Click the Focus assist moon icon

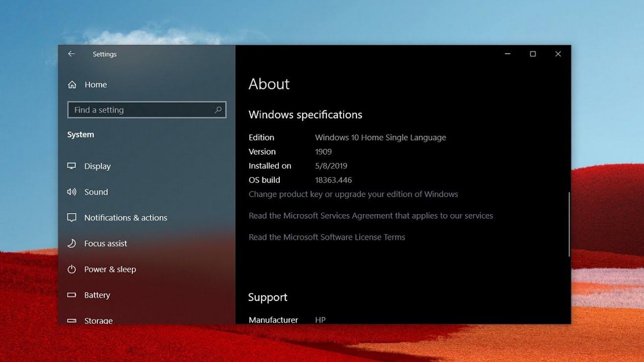[x=72, y=243]
